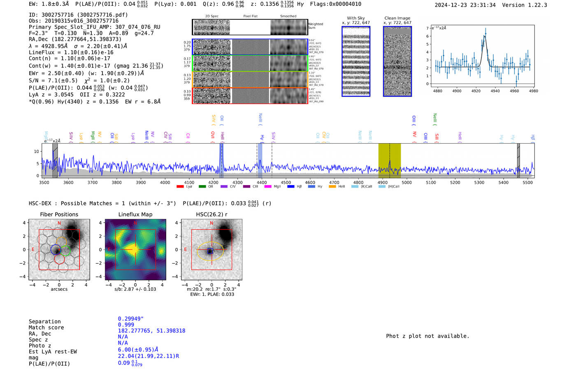Click the purple CIV legend swatch
Viewport: 576px width, 392px height.
pyautogui.click(x=224, y=187)
